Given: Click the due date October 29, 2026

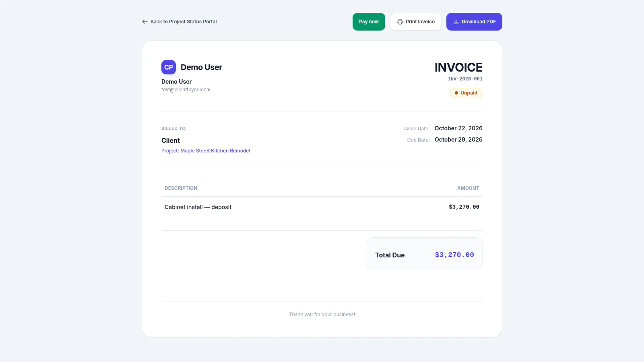Looking at the screenshot, I should pyautogui.click(x=458, y=140).
